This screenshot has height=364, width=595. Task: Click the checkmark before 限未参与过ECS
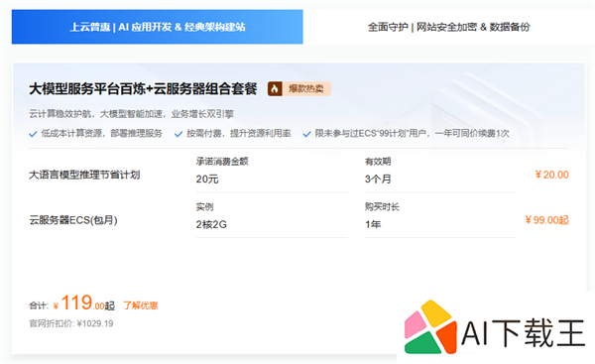pyautogui.click(x=306, y=134)
